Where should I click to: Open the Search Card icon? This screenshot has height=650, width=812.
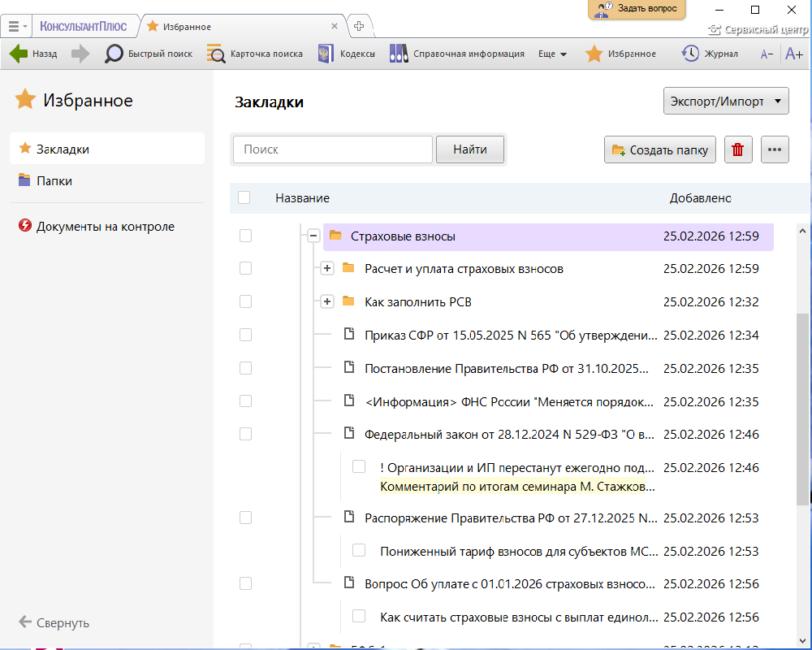click(x=216, y=54)
